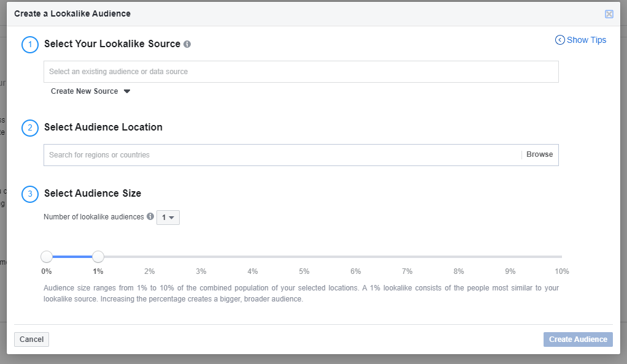This screenshot has width=627, height=364.
Task: Click info icon beside Lookalike Source heading
Action: click(x=187, y=44)
